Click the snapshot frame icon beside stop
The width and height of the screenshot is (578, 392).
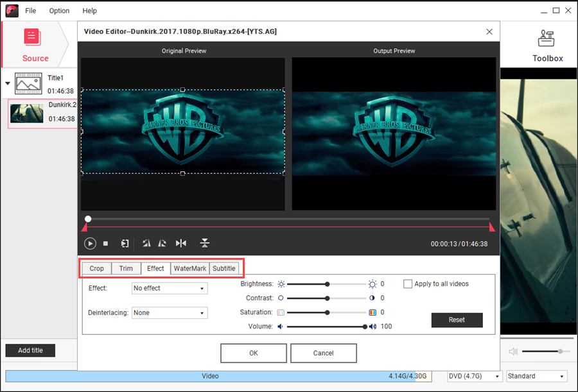coord(125,244)
